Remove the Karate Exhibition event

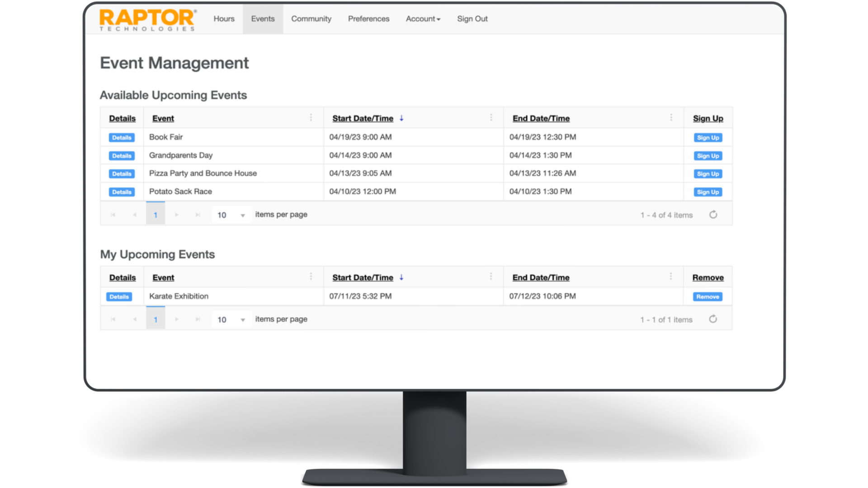pos(708,296)
